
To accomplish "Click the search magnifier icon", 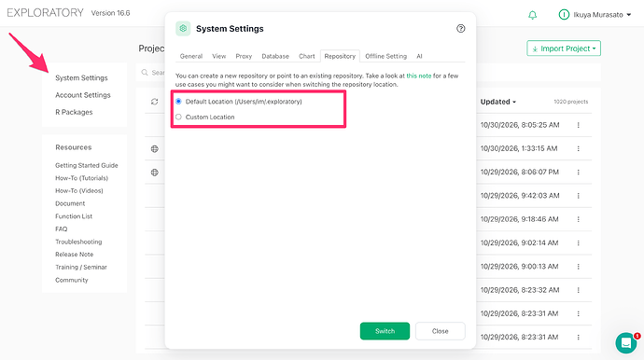I will tap(145, 73).
